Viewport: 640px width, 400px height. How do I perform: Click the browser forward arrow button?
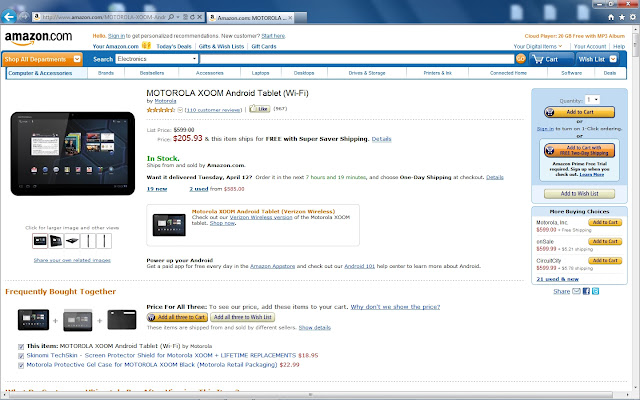tap(24, 17)
